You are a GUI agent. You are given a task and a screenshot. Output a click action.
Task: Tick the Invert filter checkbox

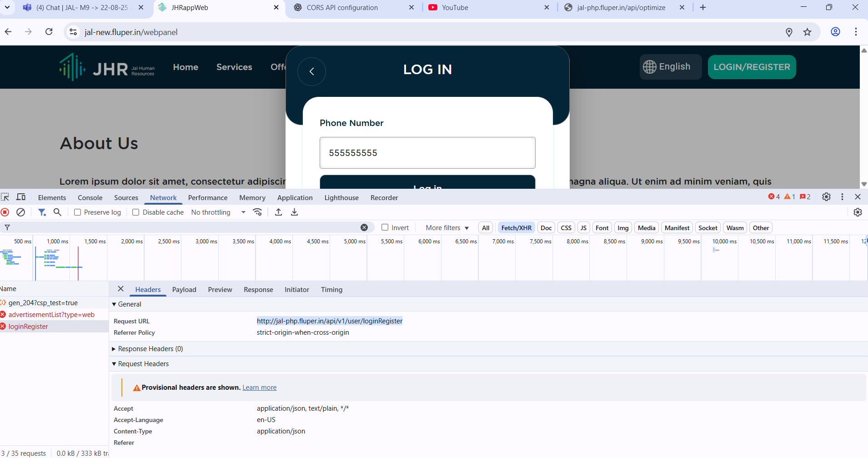(x=385, y=227)
